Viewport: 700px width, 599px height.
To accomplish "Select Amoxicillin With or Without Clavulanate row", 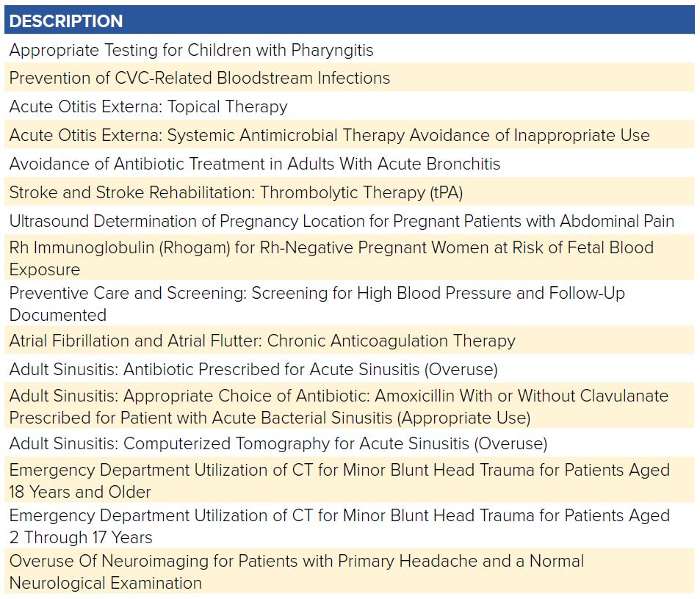I will point(350,406).
